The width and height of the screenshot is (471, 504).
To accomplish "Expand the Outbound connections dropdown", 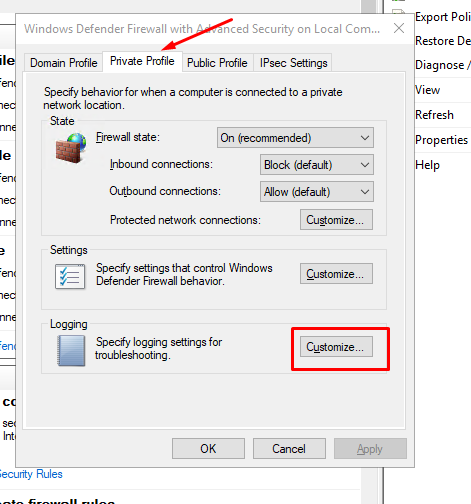I will [317, 192].
